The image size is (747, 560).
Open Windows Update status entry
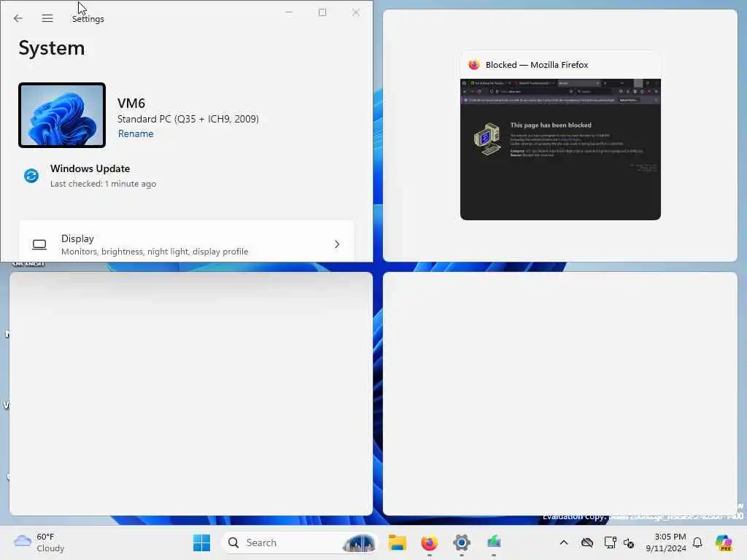pos(90,176)
